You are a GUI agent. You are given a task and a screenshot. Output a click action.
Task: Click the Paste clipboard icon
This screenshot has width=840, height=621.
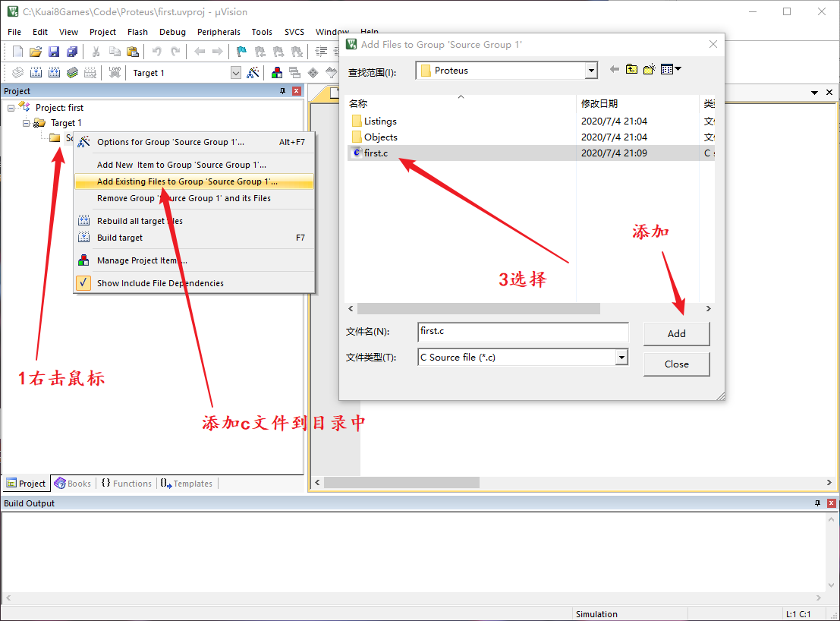(132, 52)
